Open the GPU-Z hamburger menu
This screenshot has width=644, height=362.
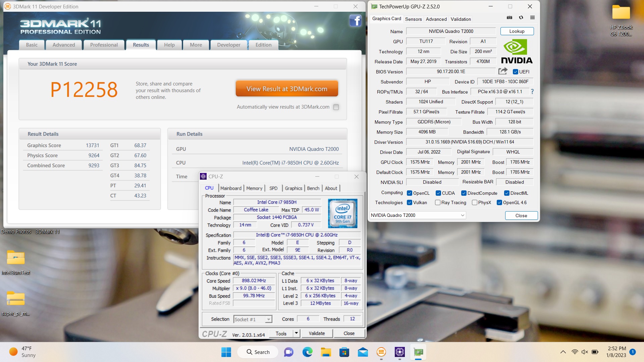pyautogui.click(x=532, y=17)
